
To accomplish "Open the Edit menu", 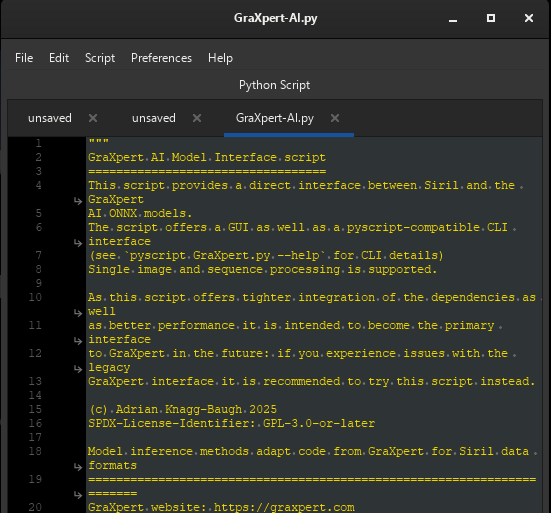I will (x=59, y=58).
